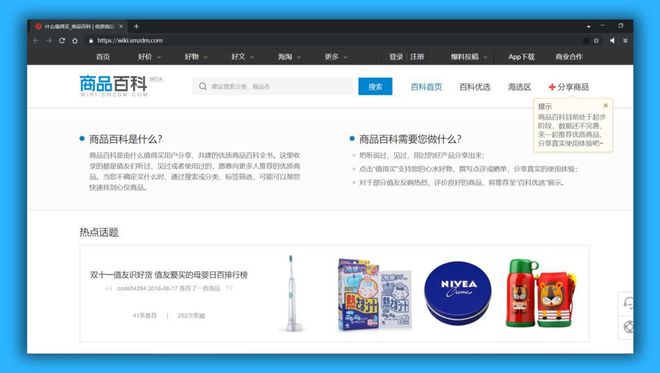Open a new tab with the plus button

[136, 26]
